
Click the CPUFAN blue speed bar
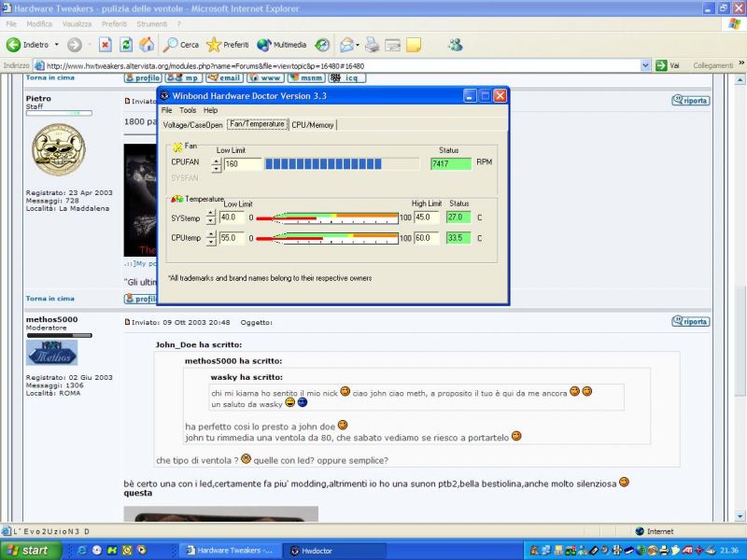pyautogui.click(x=342, y=164)
